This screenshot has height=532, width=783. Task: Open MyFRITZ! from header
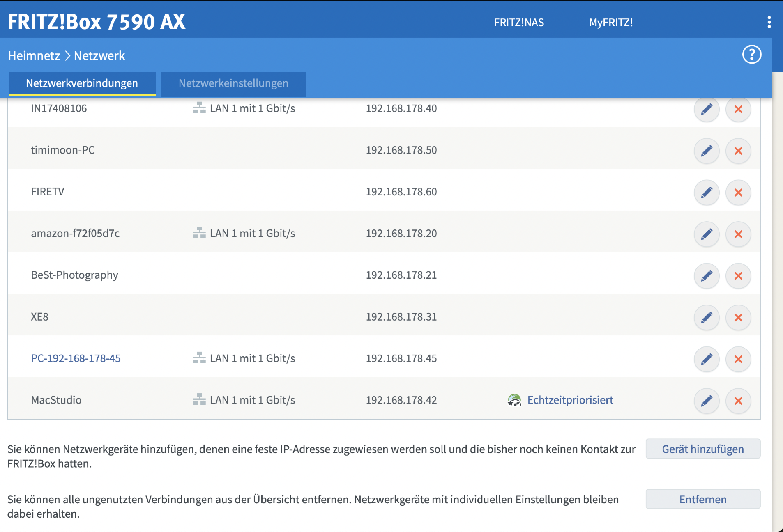click(611, 23)
